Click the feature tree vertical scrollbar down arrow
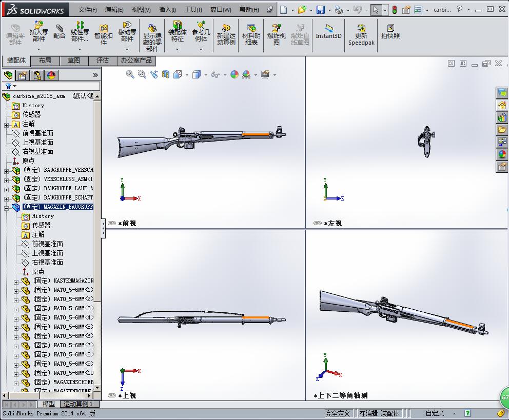Image resolution: width=509 pixels, height=420 pixels. click(97, 387)
